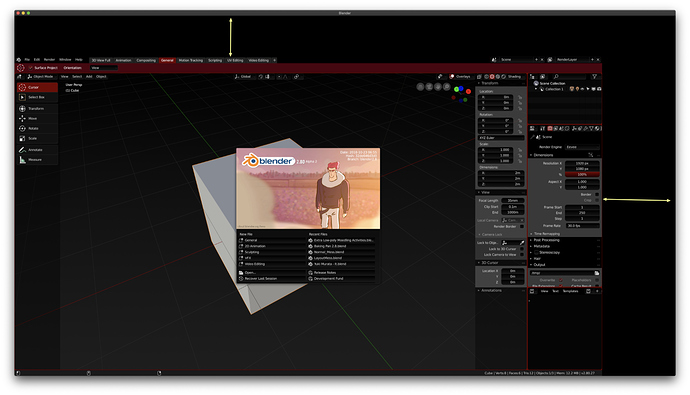Click the lock icon beside Scale X
Viewport: 690px width, 395px height.
point(520,150)
